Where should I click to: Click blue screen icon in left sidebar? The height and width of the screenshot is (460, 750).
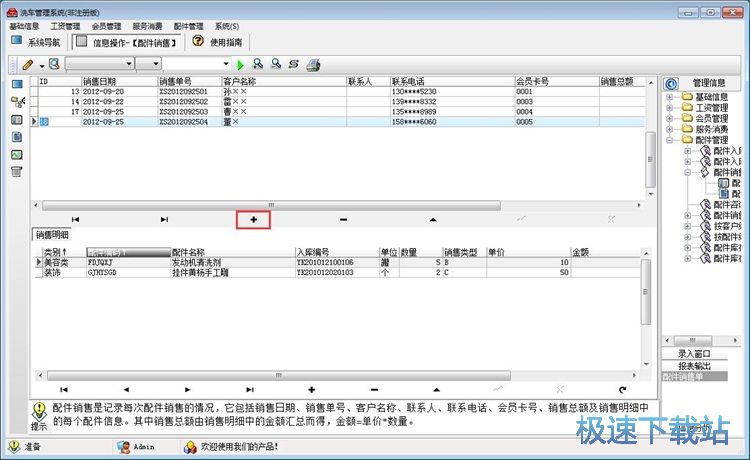[17, 84]
